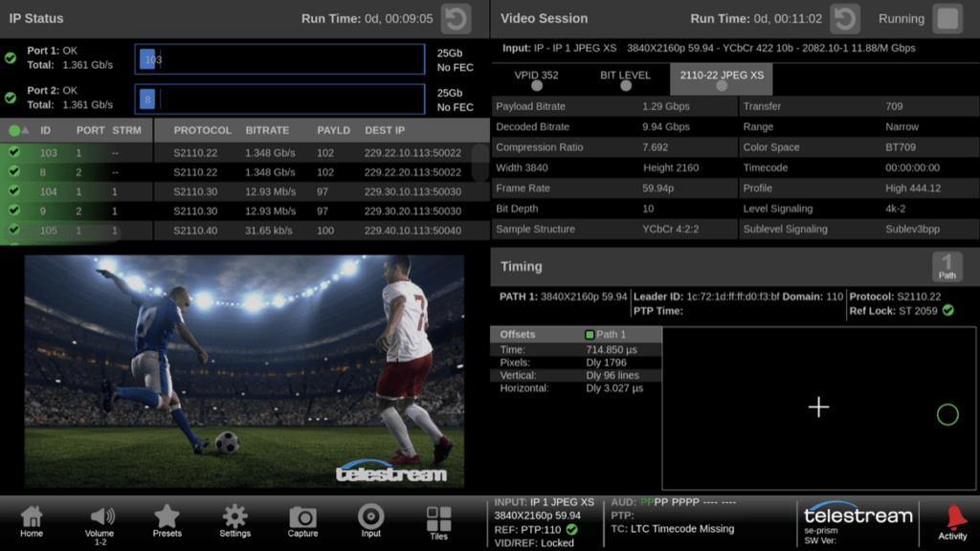Toggle the check mark for stream ID 105

[x=14, y=231]
